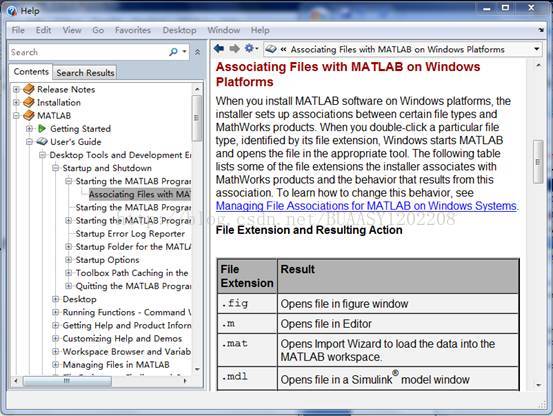553x416 pixels.
Task: Expand the Startup Options node
Action: tap(68, 260)
